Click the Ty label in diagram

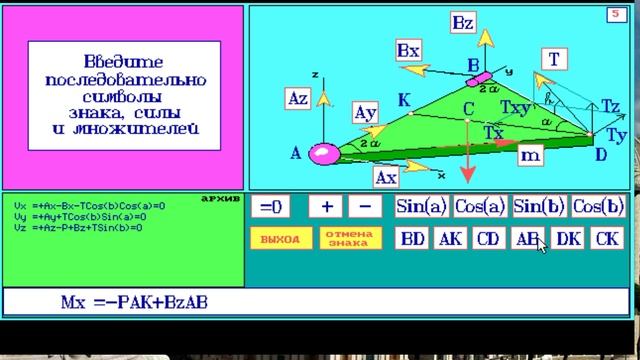(x=616, y=135)
